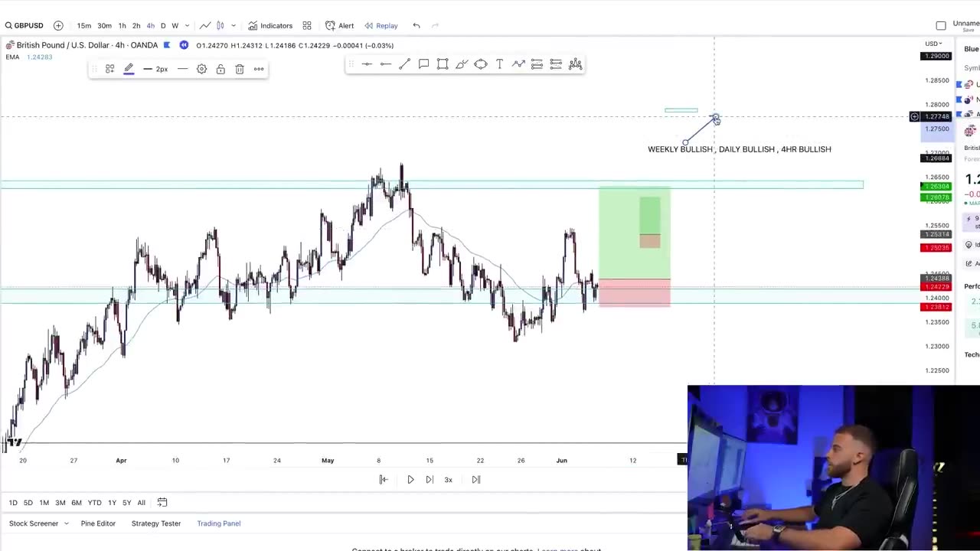The image size is (980, 551).
Task: Open Pine Editor tab
Action: pos(98,523)
